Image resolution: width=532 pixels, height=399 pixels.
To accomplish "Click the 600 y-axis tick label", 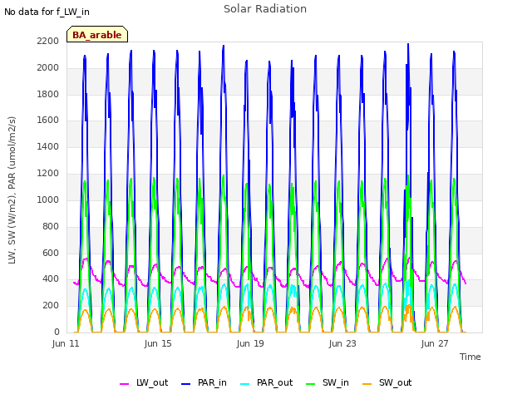I will pyautogui.click(x=51, y=253).
